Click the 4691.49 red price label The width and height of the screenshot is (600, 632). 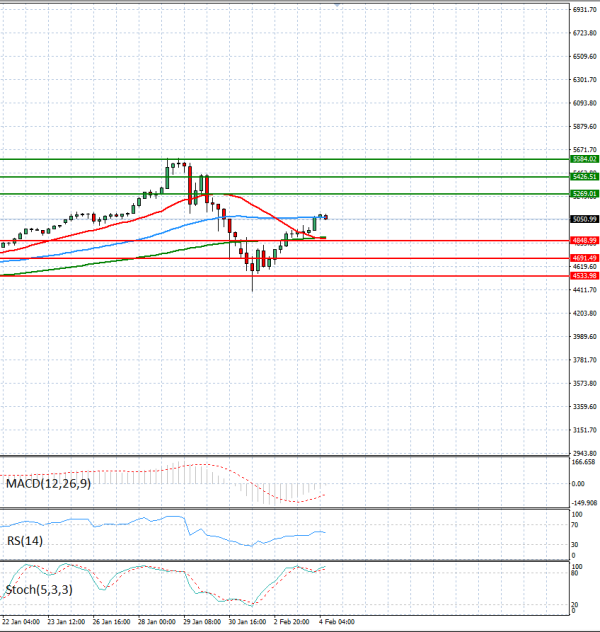pyautogui.click(x=584, y=258)
